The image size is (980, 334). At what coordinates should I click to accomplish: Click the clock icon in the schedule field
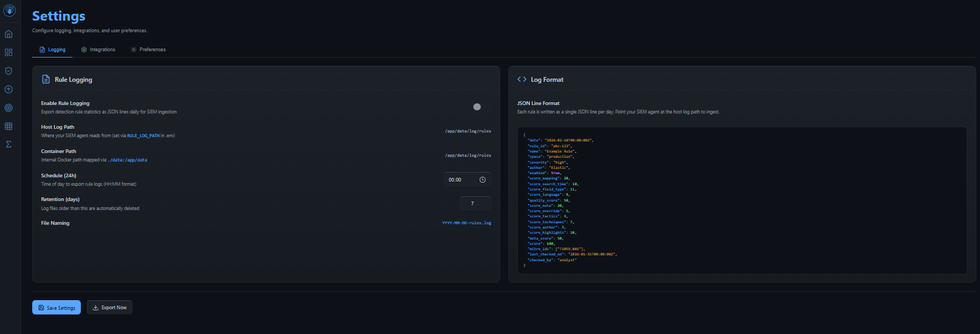click(x=482, y=180)
